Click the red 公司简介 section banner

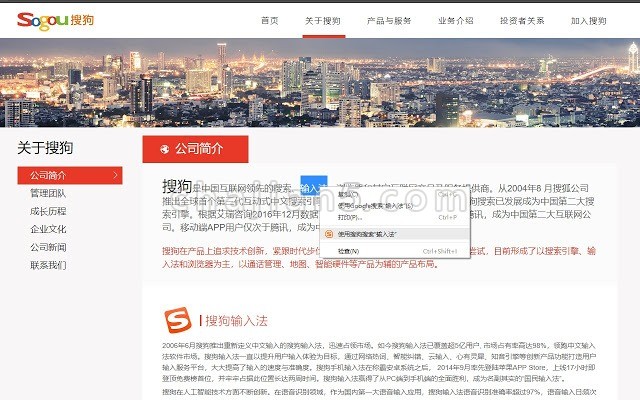click(x=196, y=149)
